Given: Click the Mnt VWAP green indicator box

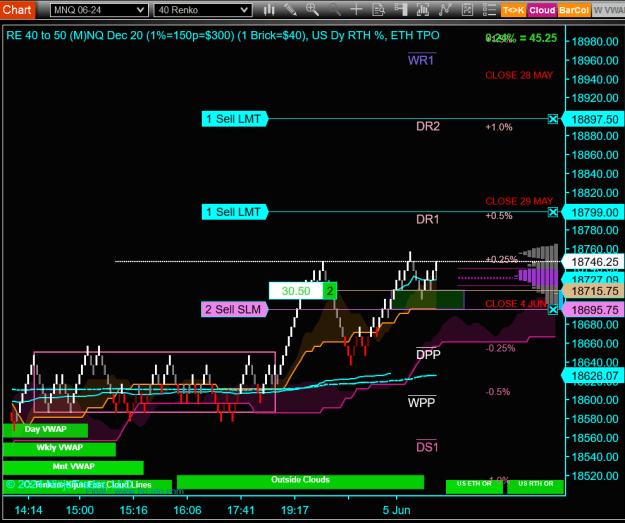Looking at the screenshot, I should 73,467.
